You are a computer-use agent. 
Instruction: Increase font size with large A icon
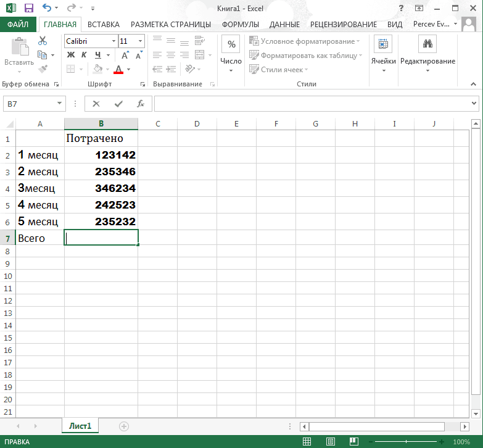tap(125, 55)
